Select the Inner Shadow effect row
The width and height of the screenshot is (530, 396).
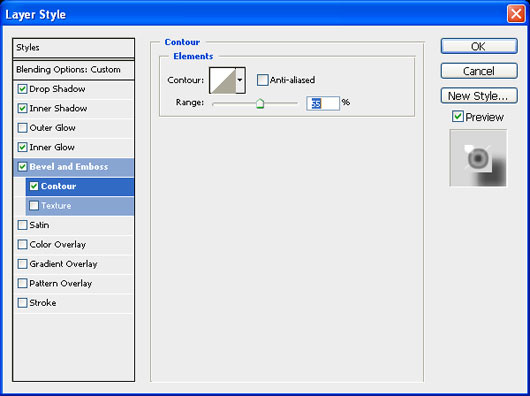coord(73,109)
